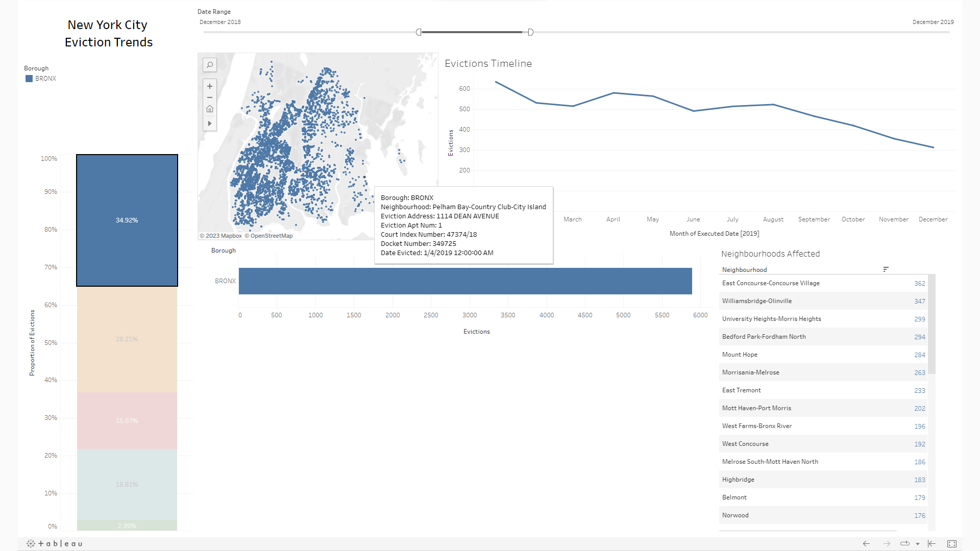
Task: Click the right date range slider handle
Action: click(530, 32)
